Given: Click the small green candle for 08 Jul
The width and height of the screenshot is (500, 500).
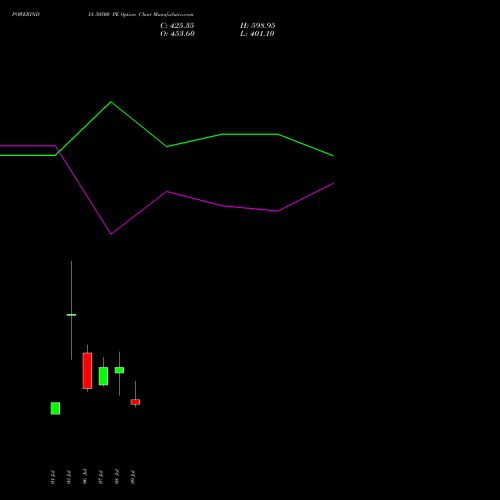Looking at the screenshot, I should point(119,370).
